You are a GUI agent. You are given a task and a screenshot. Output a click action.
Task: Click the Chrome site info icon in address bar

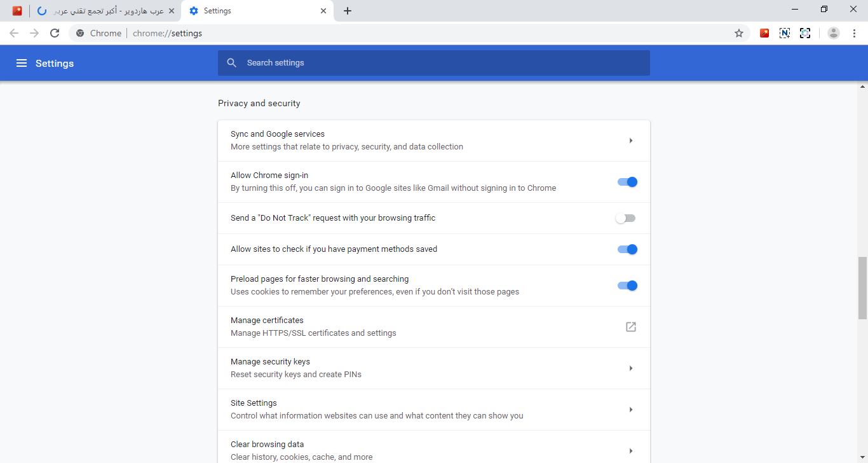(80, 33)
